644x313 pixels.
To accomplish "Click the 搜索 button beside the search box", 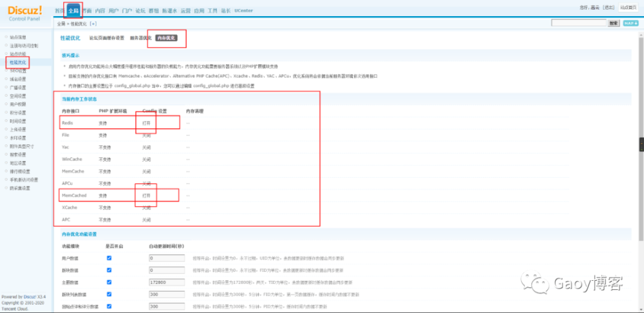I will click(613, 23).
